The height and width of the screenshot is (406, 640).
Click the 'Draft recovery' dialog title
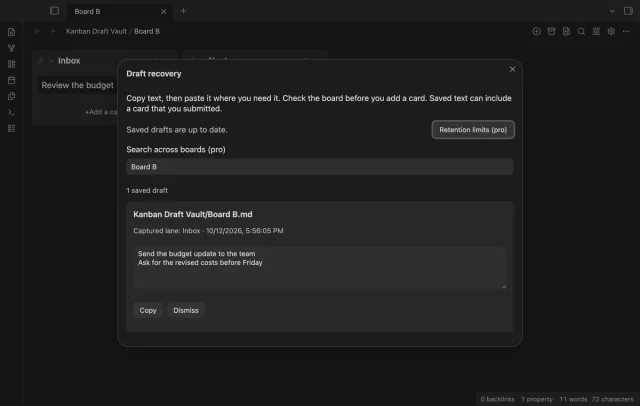click(154, 74)
